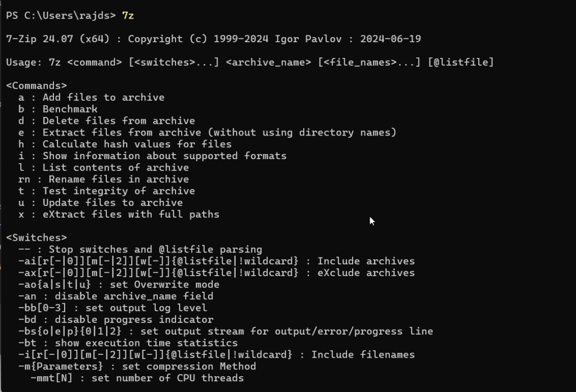The width and height of the screenshot is (576, 392).
Task: Click the "Benchmark" command entry
Action: tap(70, 109)
